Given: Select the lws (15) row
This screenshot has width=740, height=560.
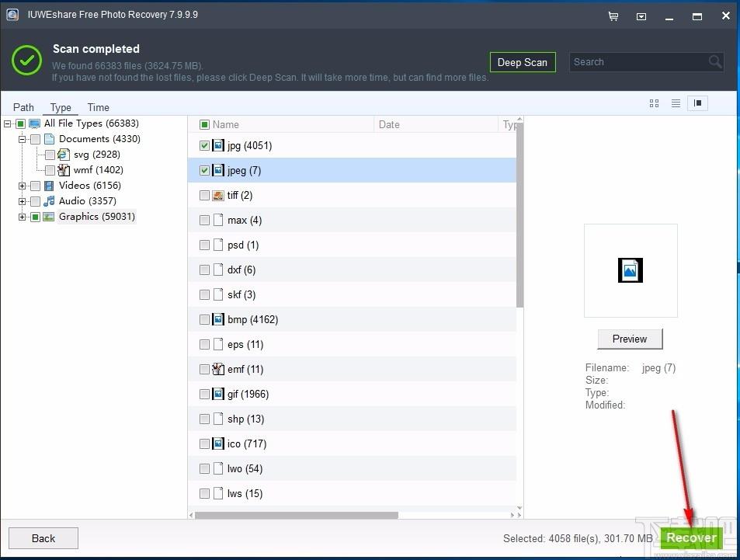Looking at the screenshot, I should [352, 493].
